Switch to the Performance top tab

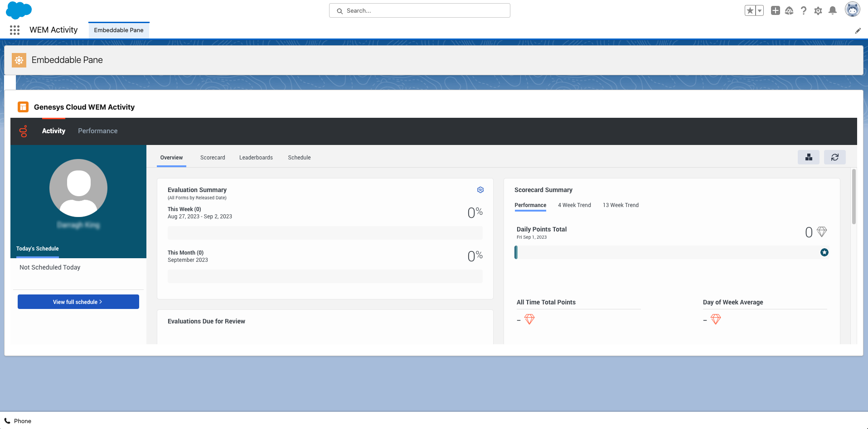[x=97, y=131]
